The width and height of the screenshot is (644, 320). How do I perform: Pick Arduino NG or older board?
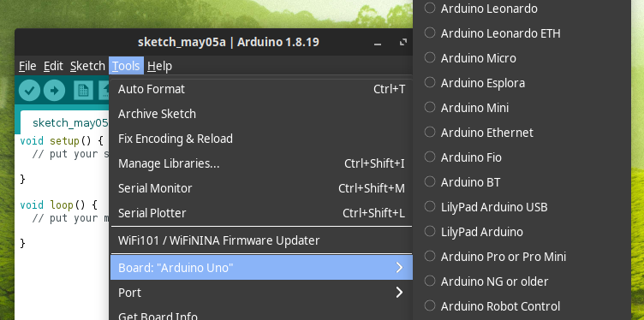(522, 281)
